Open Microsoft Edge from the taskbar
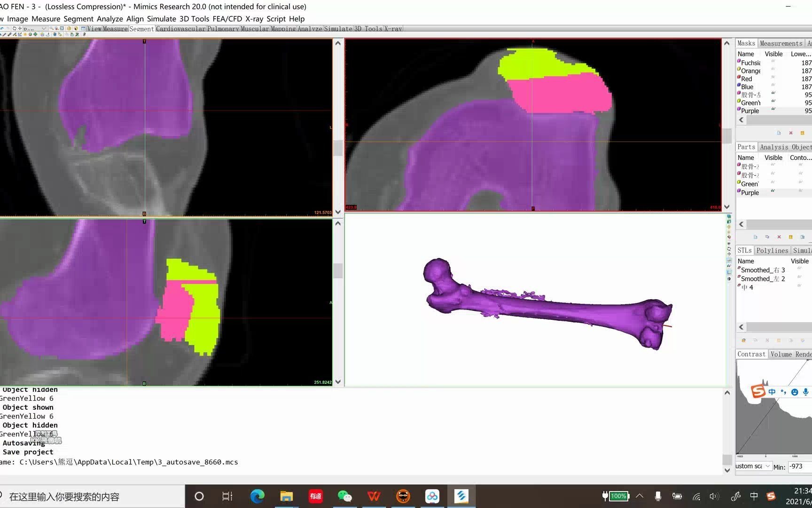 click(x=257, y=496)
